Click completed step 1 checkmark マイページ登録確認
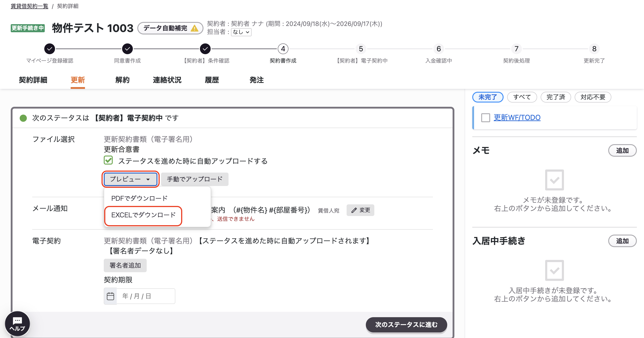This screenshot has height=338, width=644. click(49, 49)
